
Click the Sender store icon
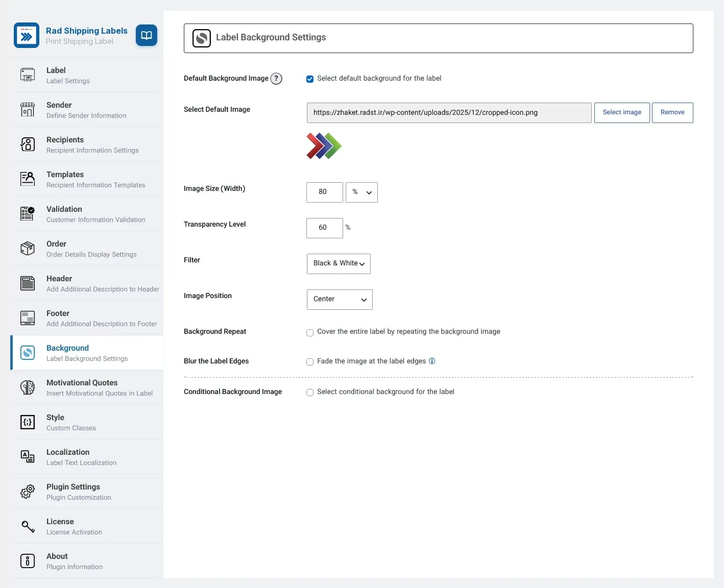point(28,110)
